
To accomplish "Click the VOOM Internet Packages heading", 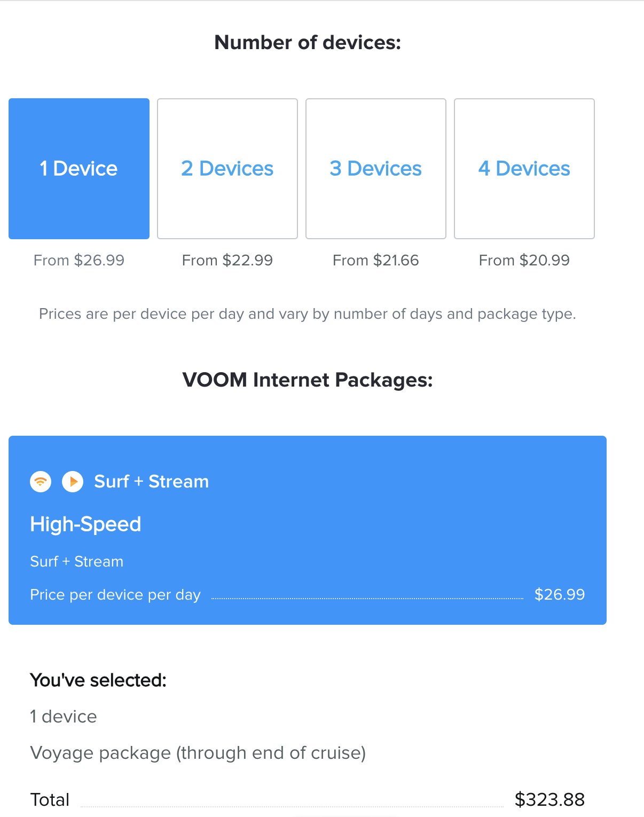I will pos(308,380).
